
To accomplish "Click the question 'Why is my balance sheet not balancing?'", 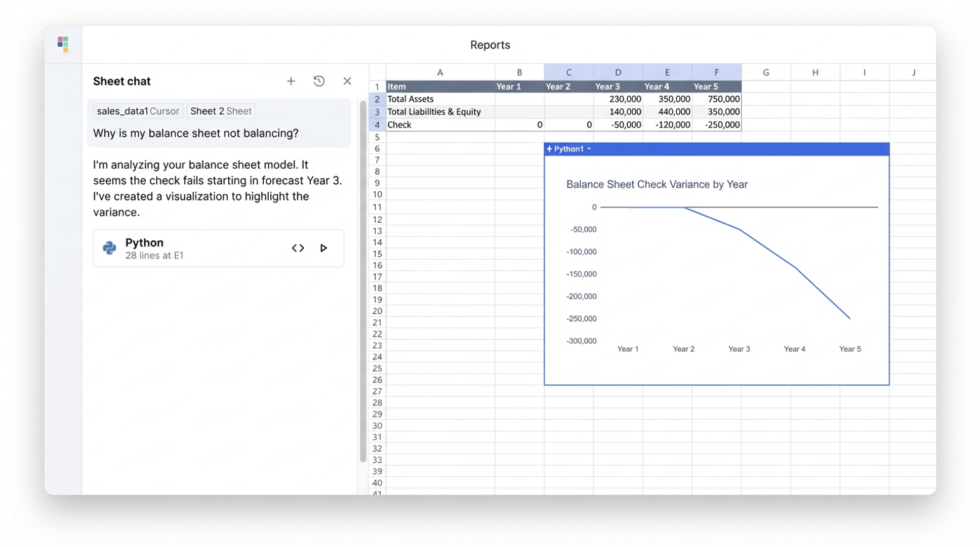I will point(196,133).
